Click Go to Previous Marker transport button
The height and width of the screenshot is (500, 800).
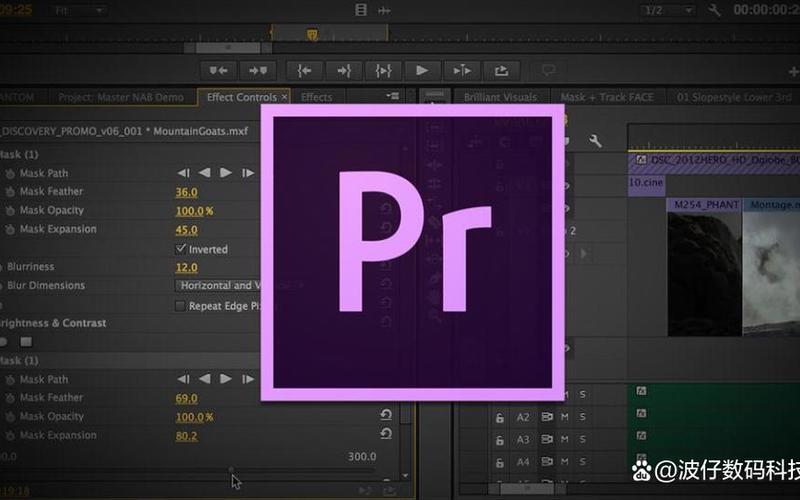[218, 70]
